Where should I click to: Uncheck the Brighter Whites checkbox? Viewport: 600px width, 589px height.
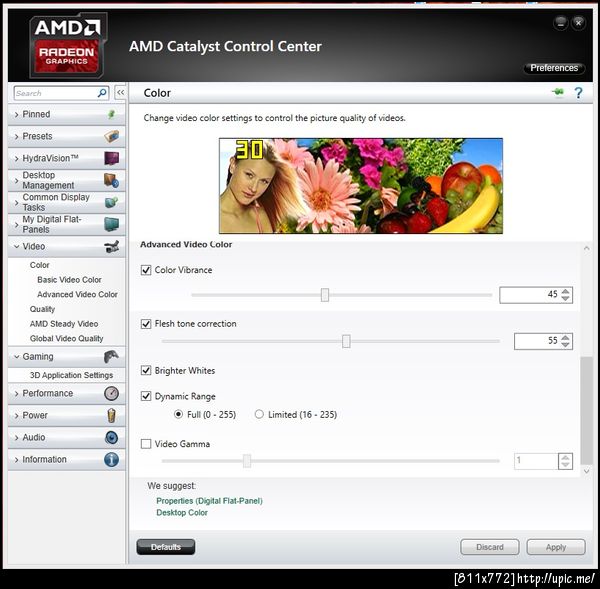146,370
